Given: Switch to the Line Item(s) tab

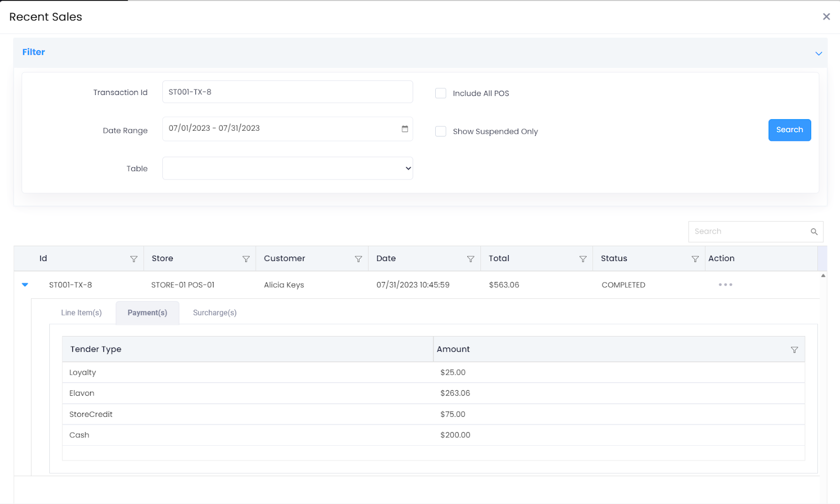Looking at the screenshot, I should pyautogui.click(x=81, y=313).
